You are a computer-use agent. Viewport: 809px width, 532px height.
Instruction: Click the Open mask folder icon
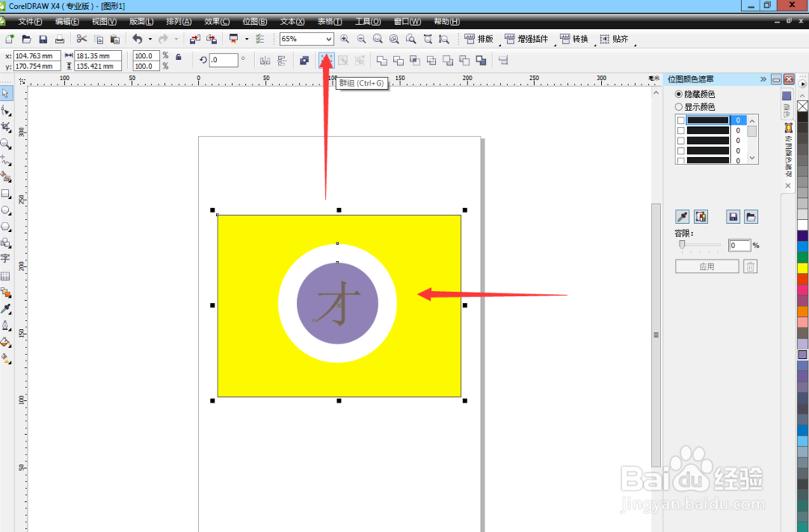(752, 217)
